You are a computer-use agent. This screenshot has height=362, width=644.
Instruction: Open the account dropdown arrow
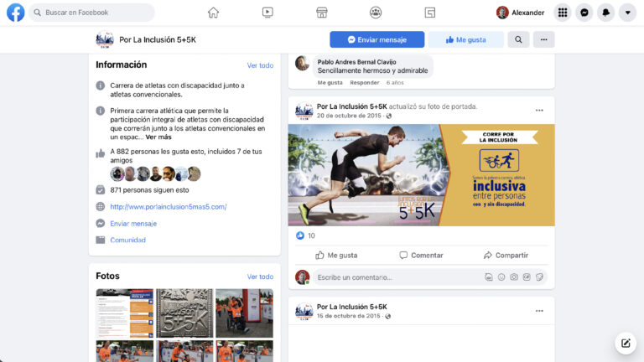click(626, 13)
